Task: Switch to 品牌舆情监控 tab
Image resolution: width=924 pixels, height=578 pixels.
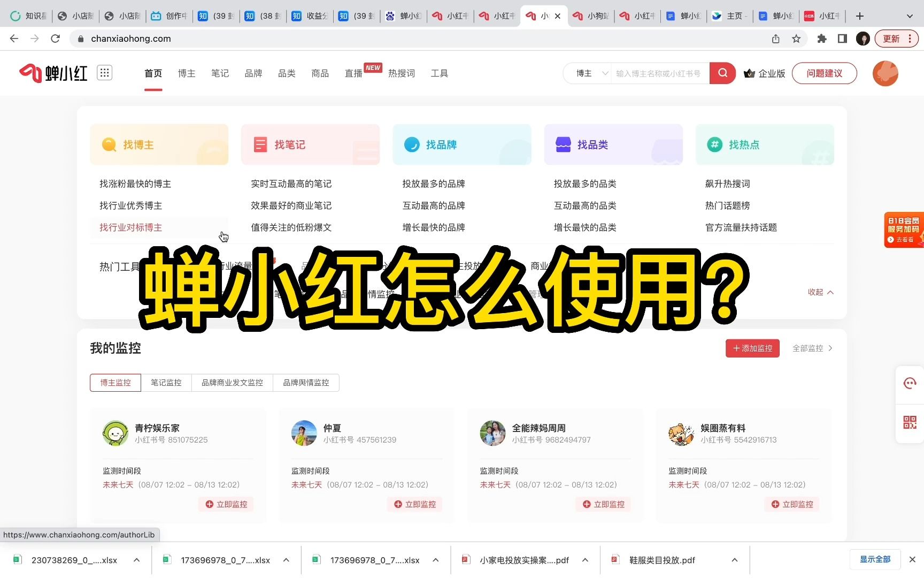Action: (x=306, y=383)
